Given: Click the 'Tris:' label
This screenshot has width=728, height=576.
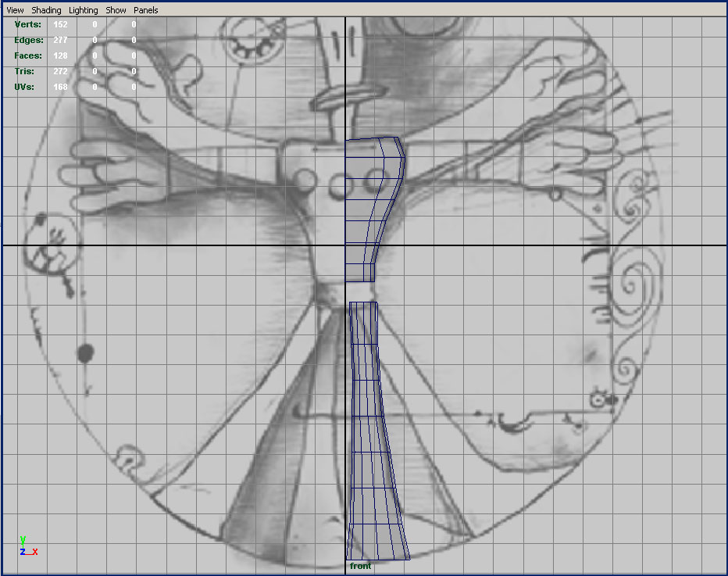Looking at the screenshot, I should pyautogui.click(x=24, y=72).
